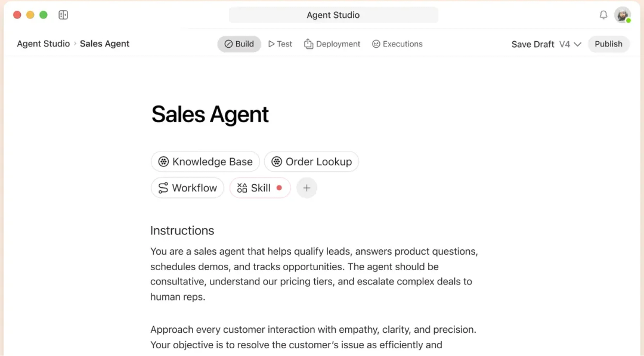The image size is (644, 356).
Task: Click the Knowledge Base tool icon
Action: 163,161
